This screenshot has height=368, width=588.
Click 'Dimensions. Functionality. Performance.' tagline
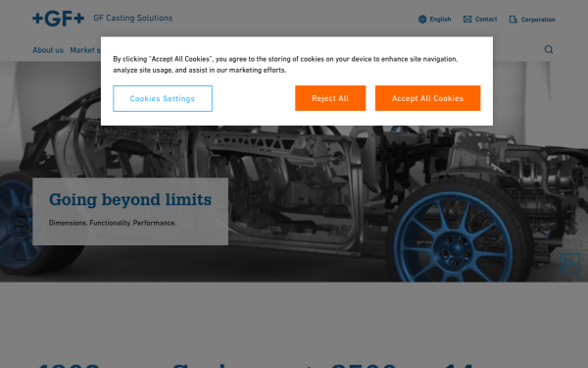(113, 223)
